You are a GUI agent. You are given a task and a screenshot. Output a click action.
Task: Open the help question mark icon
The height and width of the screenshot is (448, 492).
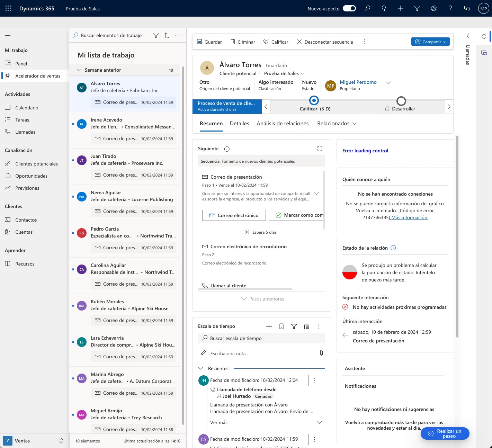[450, 8]
